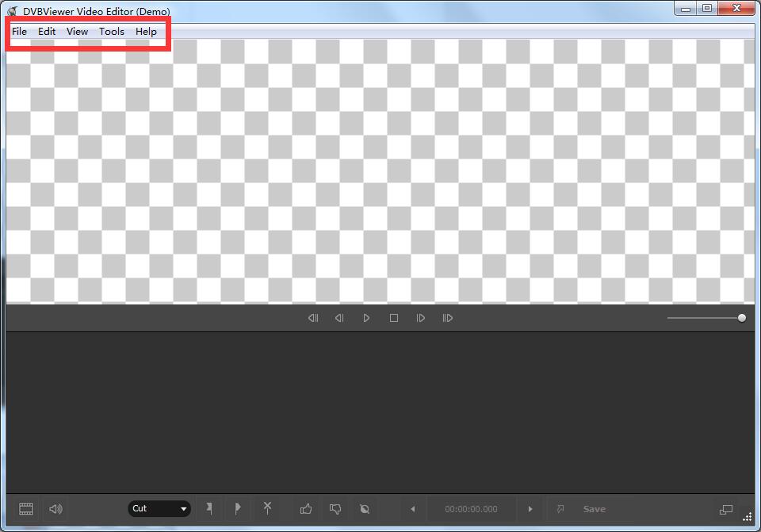Viewport: 761px width, 532px height.
Task: Select the filmstrip view icon
Action: pos(25,509)
